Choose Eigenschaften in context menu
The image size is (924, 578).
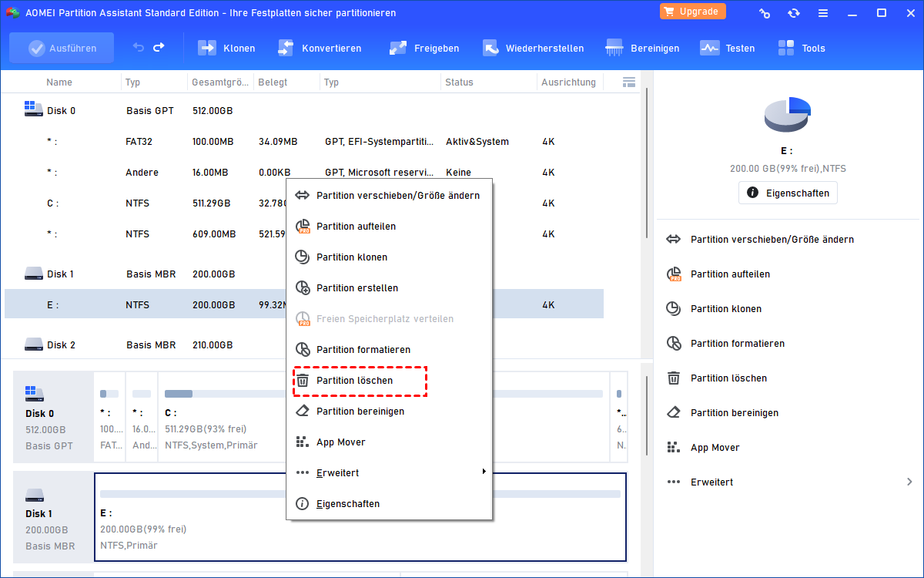click(x=389, y=504)
